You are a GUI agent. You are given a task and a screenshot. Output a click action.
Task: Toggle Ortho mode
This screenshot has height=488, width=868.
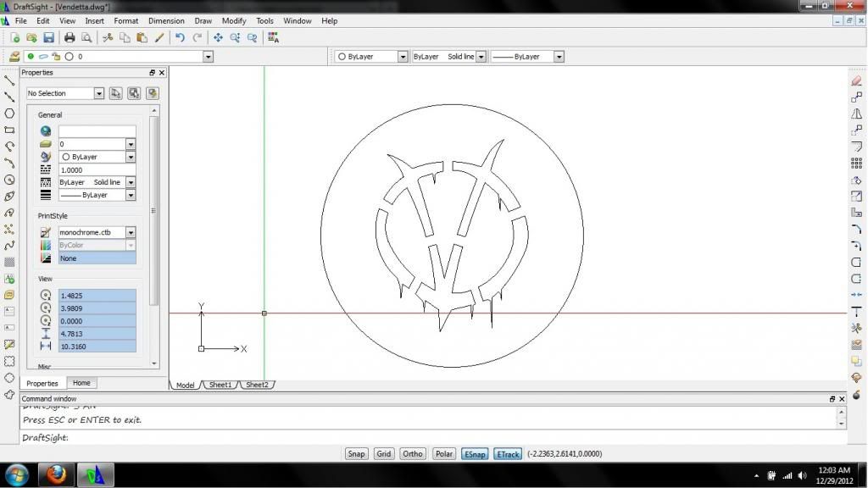[x=413, y=454]
